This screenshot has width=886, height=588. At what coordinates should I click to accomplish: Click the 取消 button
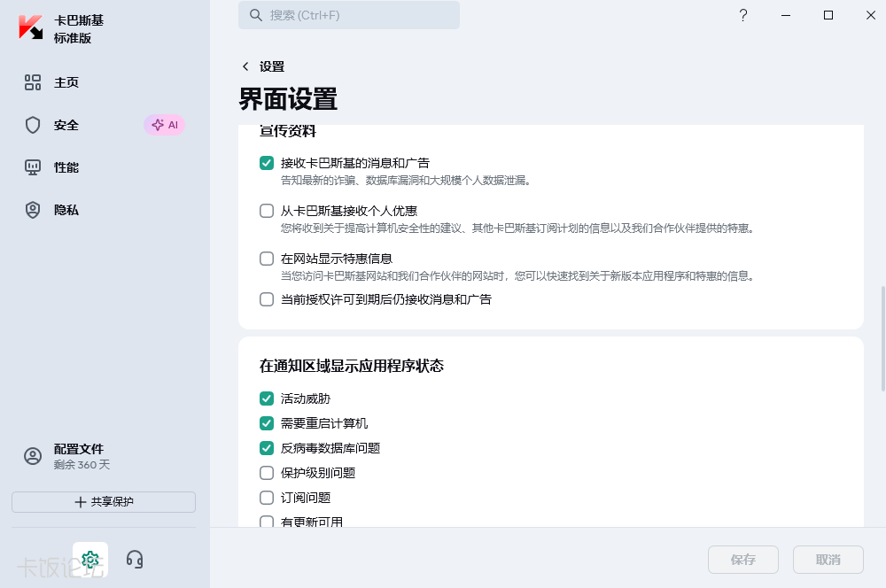coord(828,560)
